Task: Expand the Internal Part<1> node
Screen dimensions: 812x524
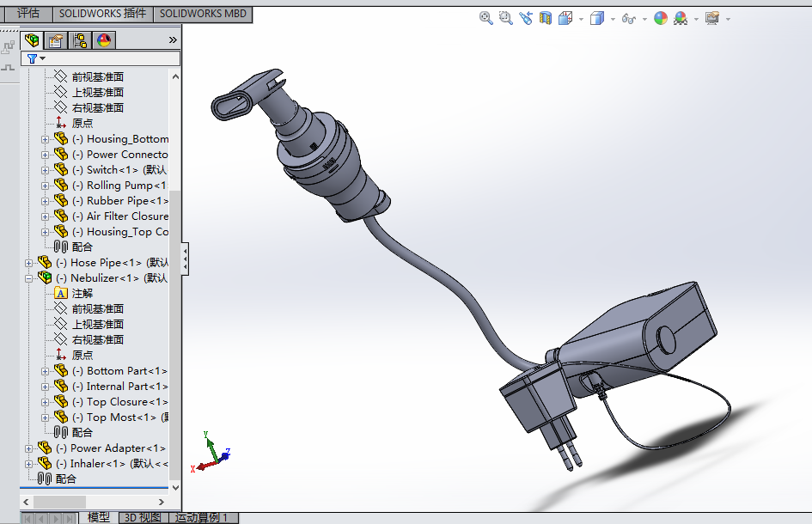Action: tap(45, 387)
